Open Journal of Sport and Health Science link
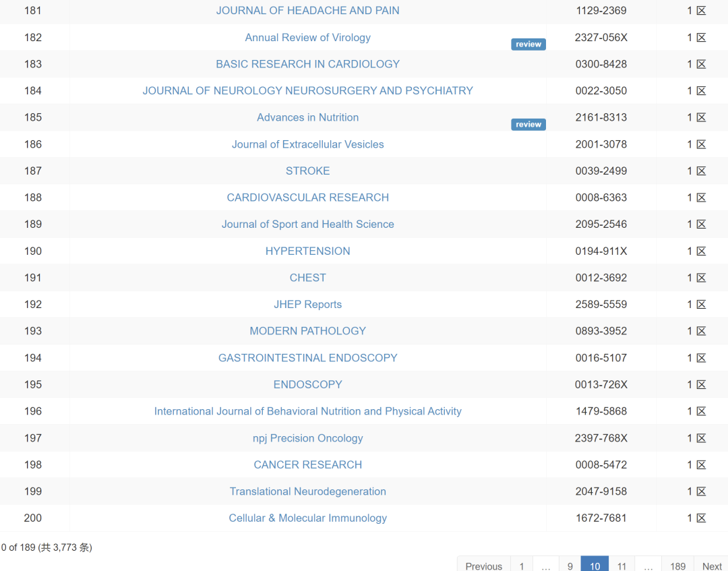The width and height of the screenshot is (728, 571). pos(307,224)
